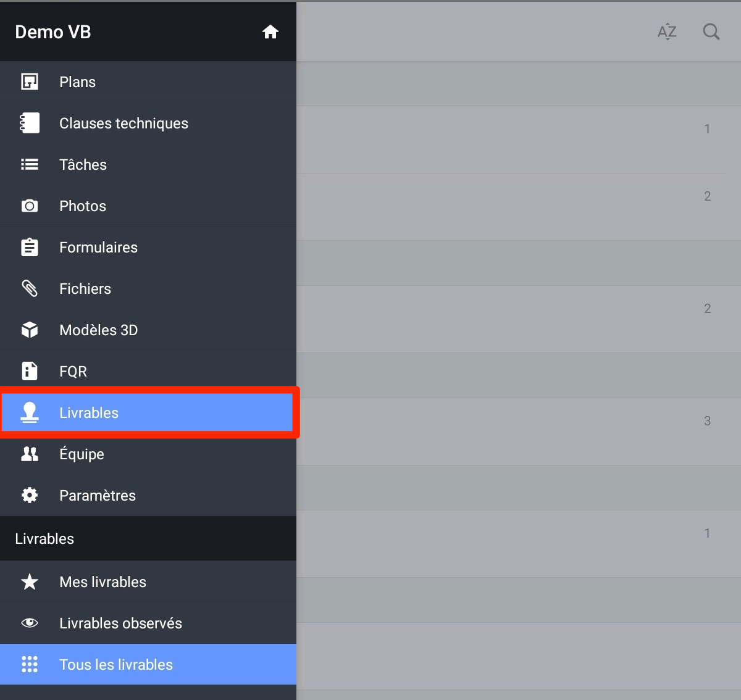
Task: Go to Photos section
Action: tap(148, 206)
